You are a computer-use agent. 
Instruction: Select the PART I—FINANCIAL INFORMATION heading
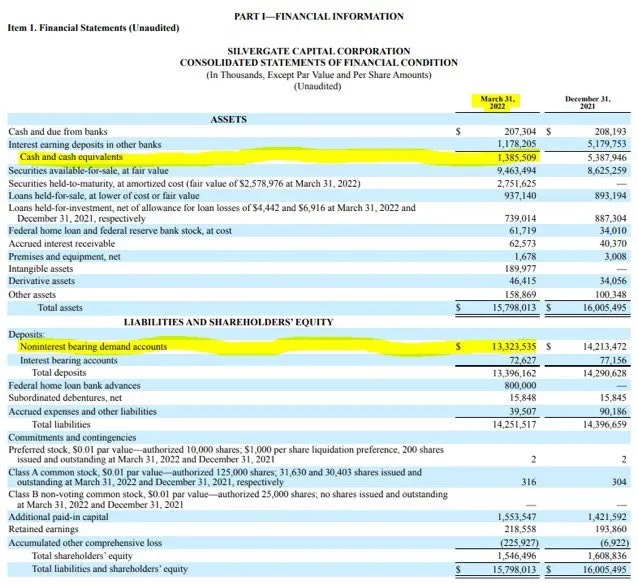(318, 17)
